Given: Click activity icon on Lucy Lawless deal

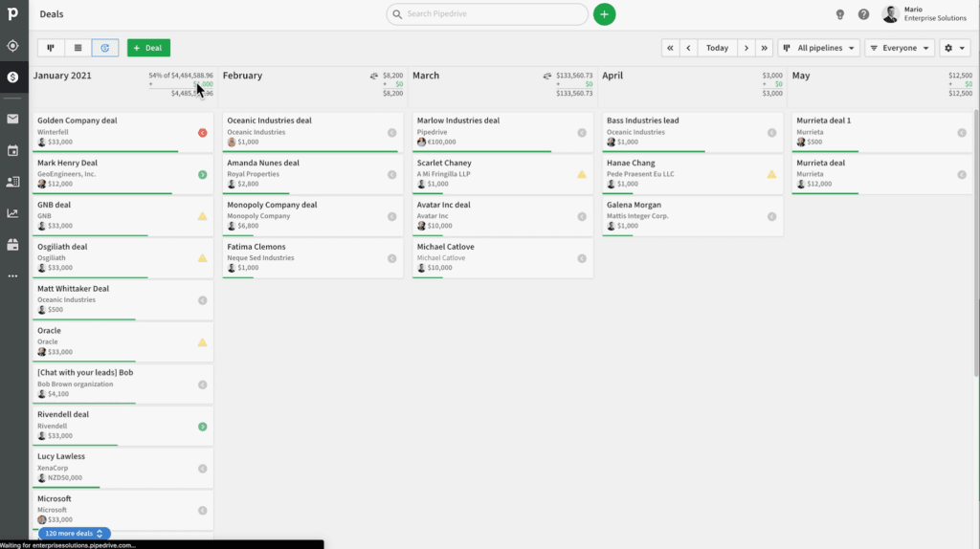Looking at the screenshot, I should pos(203,469).
